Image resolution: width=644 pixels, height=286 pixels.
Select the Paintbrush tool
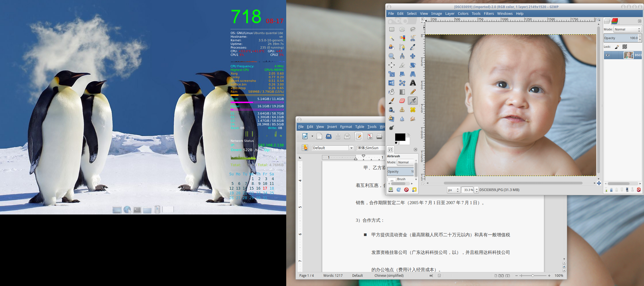coord(392,101)
